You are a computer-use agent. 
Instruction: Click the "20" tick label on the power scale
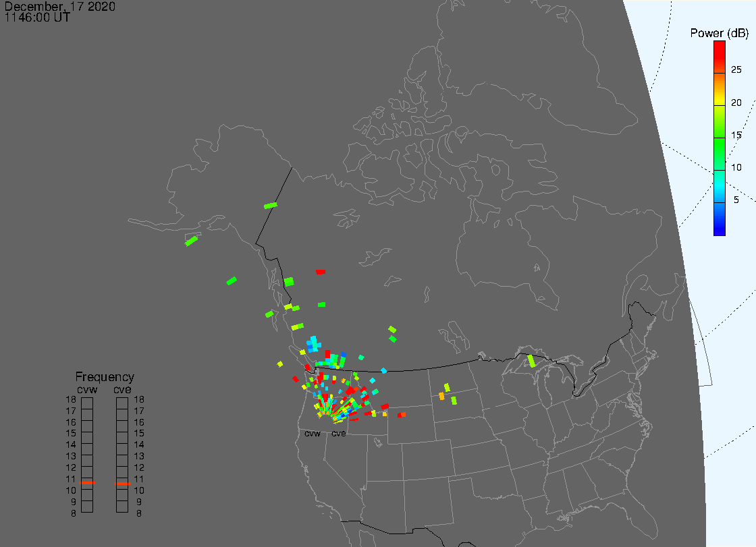pyautogui.click(x=736, y=102)
